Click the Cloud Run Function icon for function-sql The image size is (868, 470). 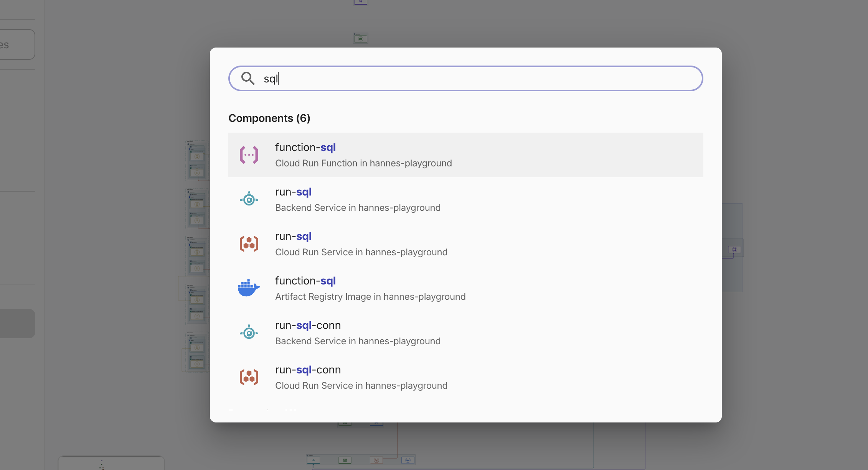coord(249,155)
